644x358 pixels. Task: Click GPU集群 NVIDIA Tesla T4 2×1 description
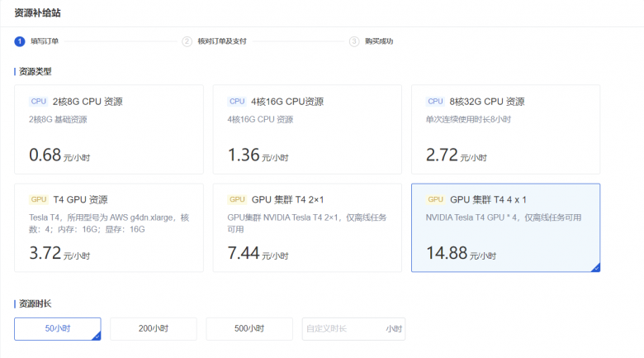(x=307, y=223)
